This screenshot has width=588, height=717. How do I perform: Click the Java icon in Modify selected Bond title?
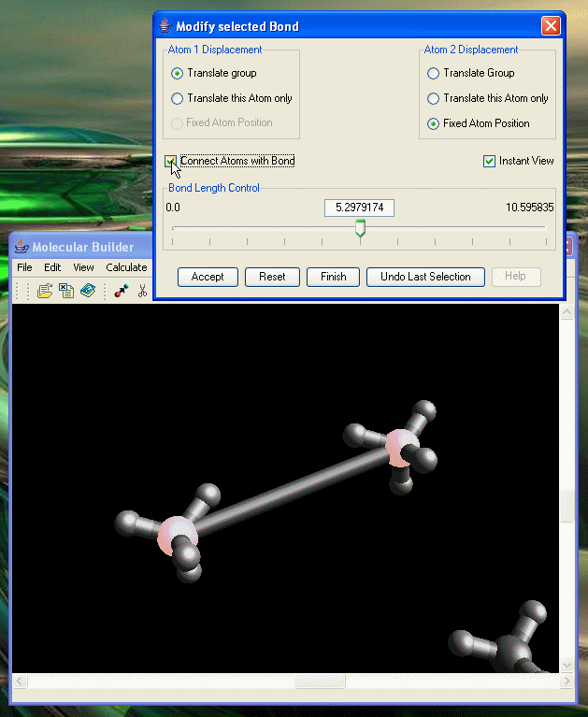[x=165, y=25]
